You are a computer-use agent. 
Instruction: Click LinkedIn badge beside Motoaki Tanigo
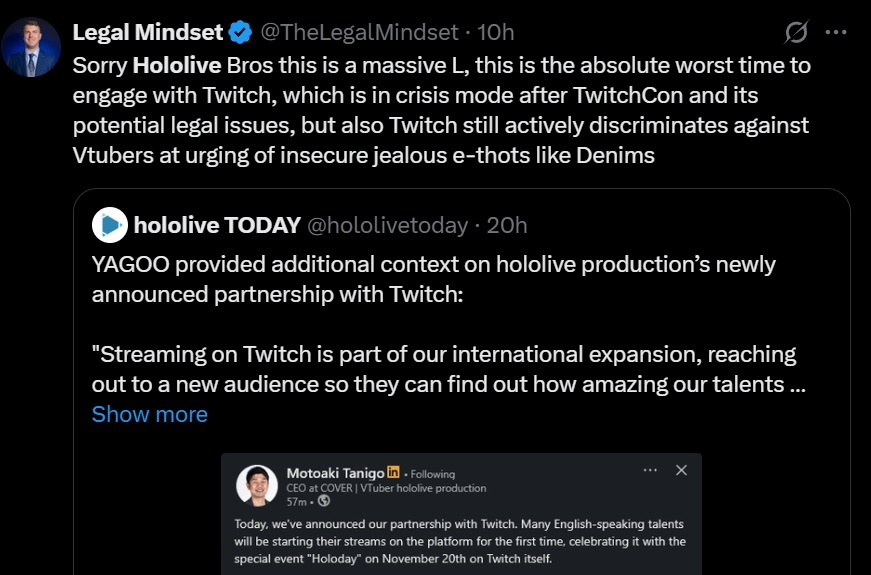[x=393, y=473]
